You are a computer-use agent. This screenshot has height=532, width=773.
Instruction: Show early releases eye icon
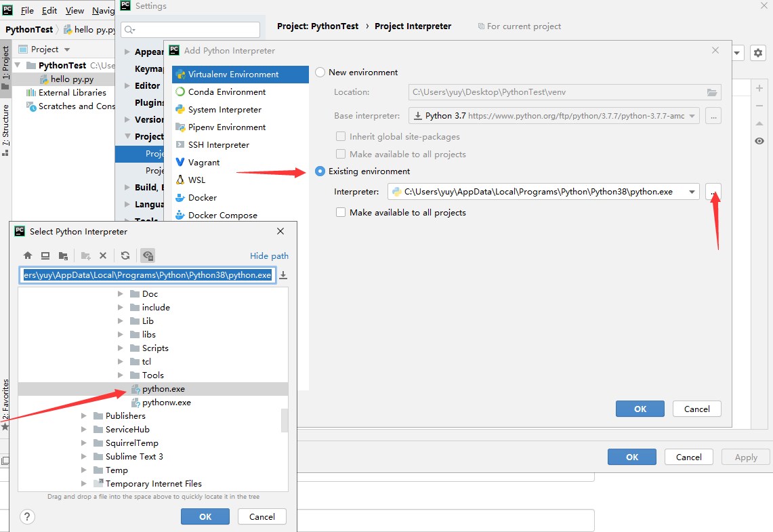click(x=759, y=141)
